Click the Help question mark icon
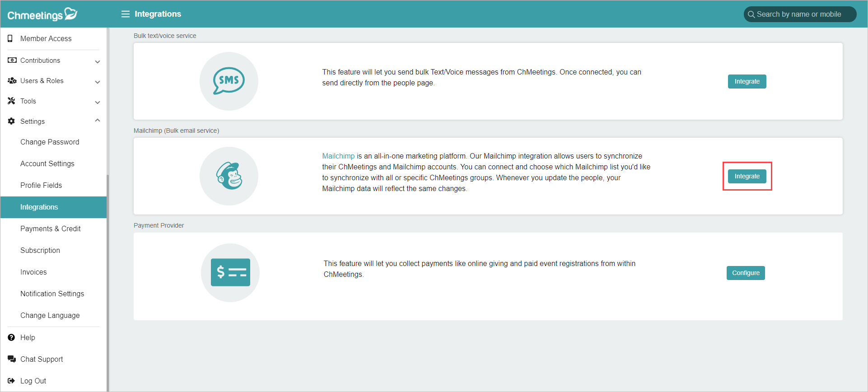 click(x=11, y=337)
